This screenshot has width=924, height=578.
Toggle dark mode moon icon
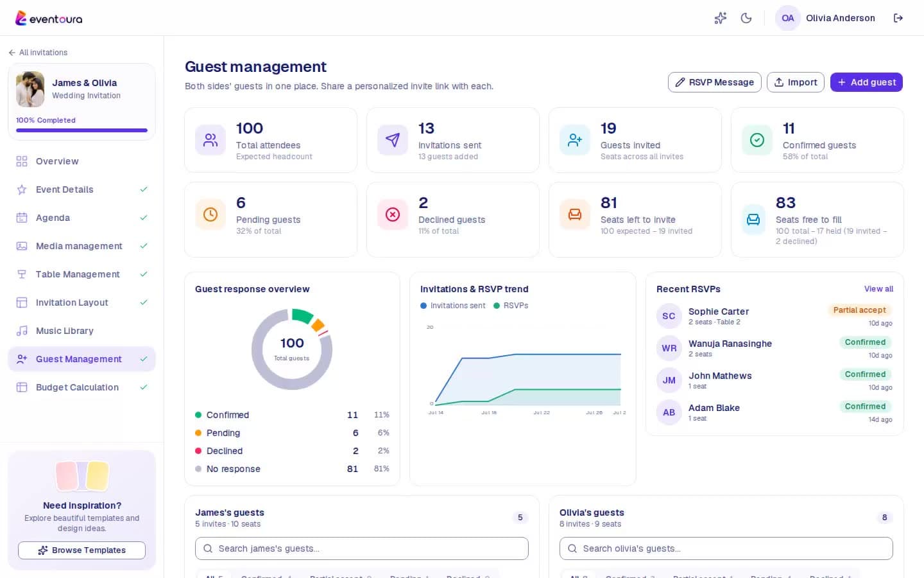click(x=746, y=18)
